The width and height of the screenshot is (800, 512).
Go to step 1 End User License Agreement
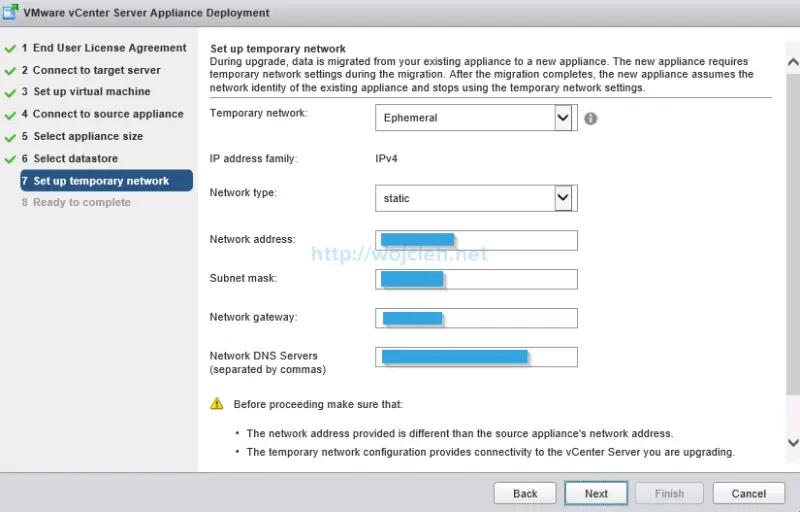click(104, 48)
